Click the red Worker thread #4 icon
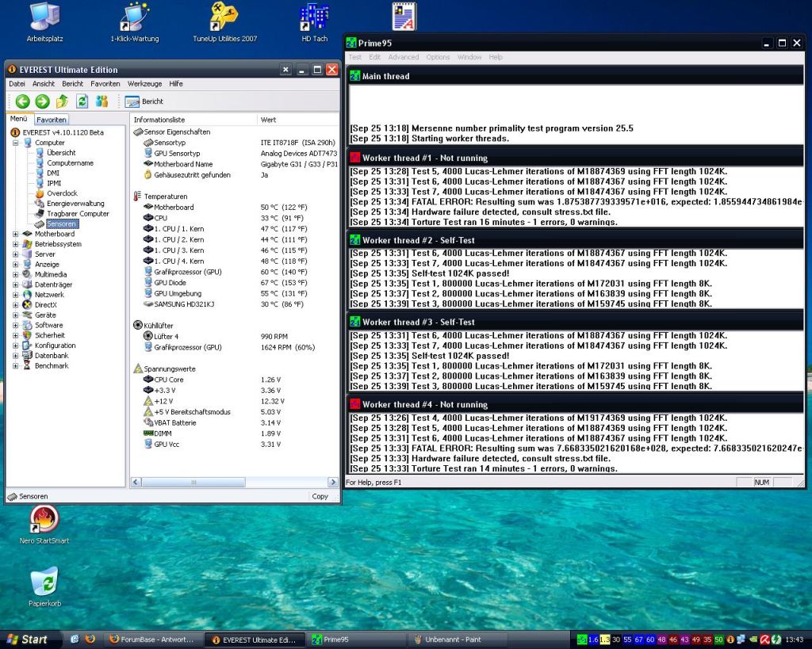The height and width of the screenshot is (649, 812). (x=354, y=404)
